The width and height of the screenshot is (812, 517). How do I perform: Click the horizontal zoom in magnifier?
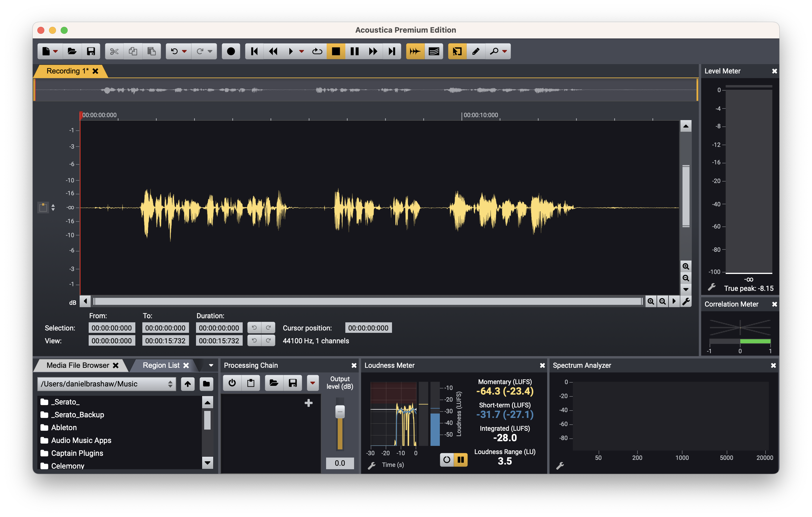click(x=650, y=301)
